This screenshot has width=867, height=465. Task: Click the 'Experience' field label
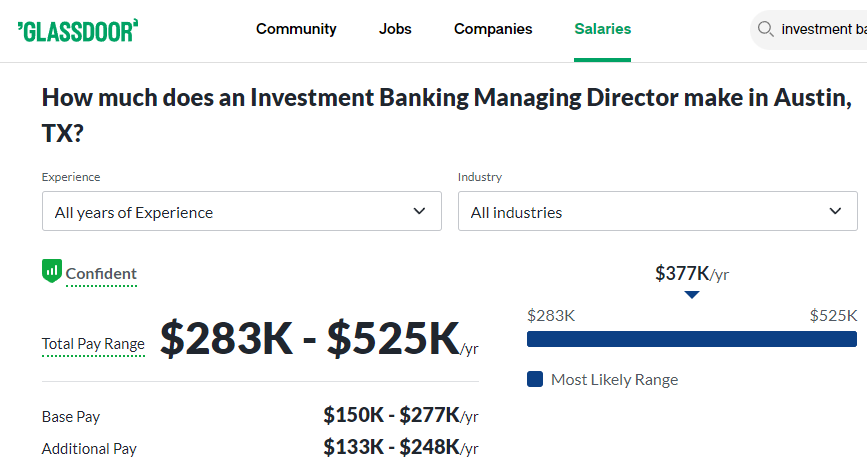pyautogui.click(x=71, y=177)
